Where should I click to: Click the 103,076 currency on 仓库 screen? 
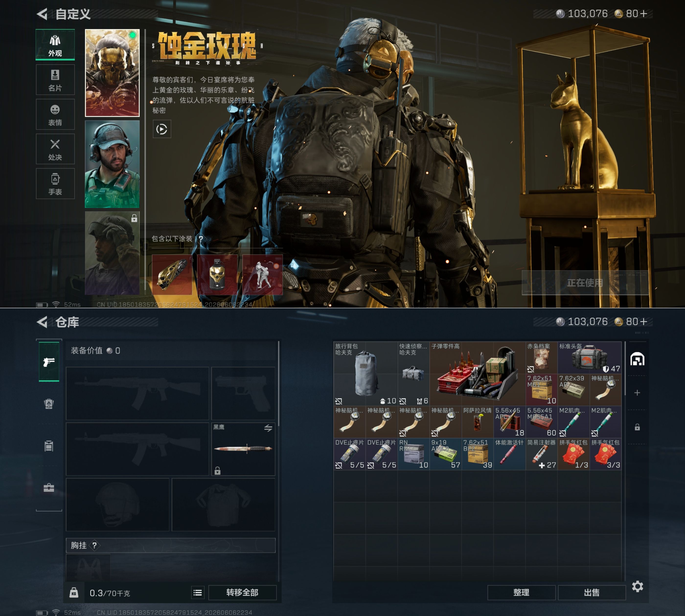(x=582, y=321)
